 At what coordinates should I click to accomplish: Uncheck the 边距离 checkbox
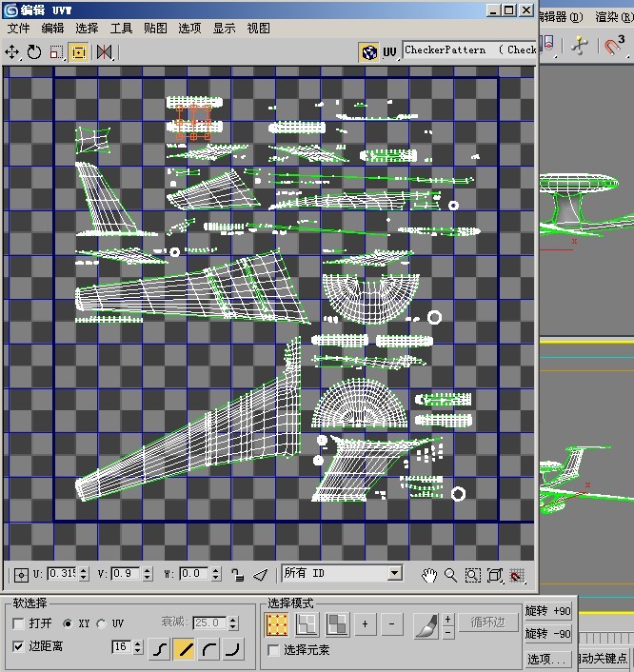click(x=19, y=646)
